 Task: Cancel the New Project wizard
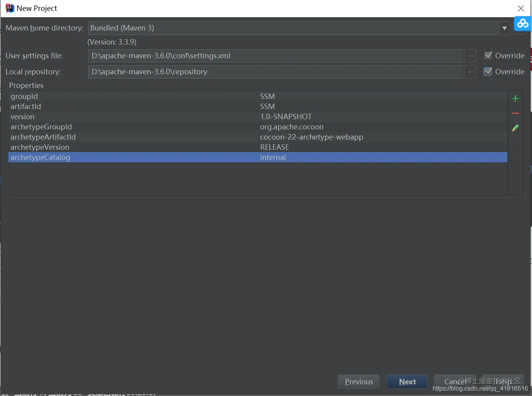click(455, 382)
